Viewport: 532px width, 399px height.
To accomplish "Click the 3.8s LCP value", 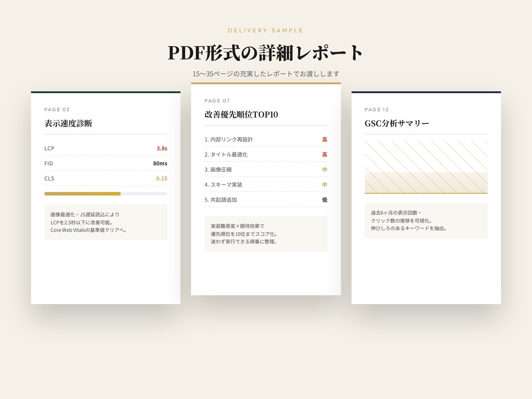I will (162, 148).
